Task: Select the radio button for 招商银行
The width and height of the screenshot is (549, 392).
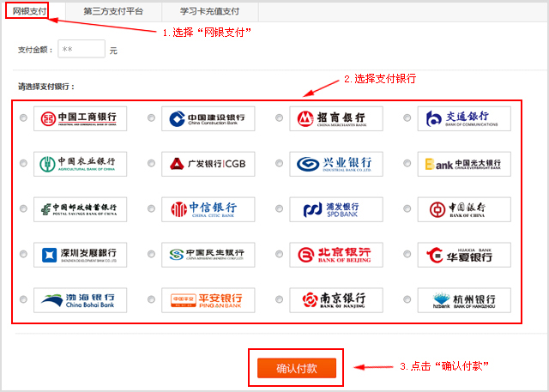Action: click(279, 118)
